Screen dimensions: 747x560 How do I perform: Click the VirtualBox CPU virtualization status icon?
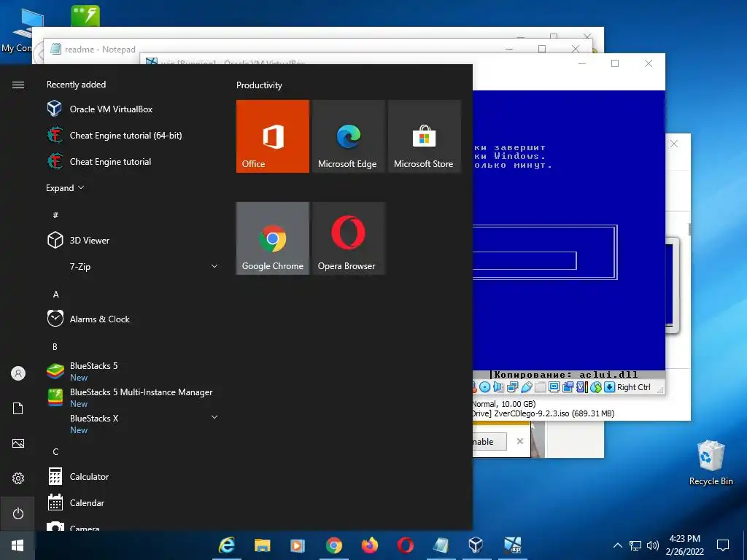click(582, 387)
